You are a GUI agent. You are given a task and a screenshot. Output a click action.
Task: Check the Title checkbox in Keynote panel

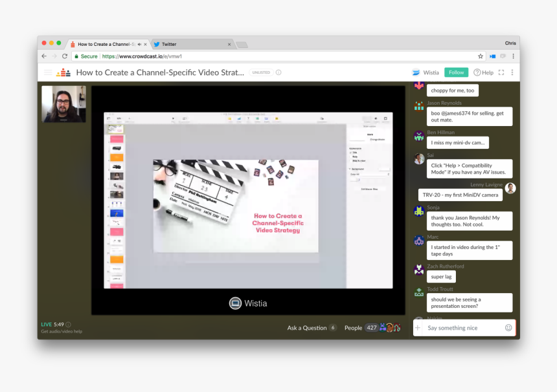(x=350, y=153)
